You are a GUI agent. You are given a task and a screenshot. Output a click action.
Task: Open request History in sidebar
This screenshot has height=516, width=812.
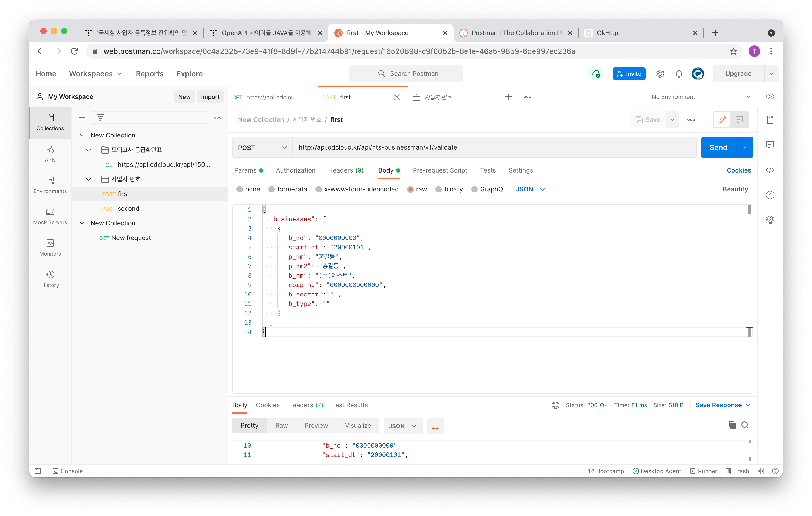[50, 279]
